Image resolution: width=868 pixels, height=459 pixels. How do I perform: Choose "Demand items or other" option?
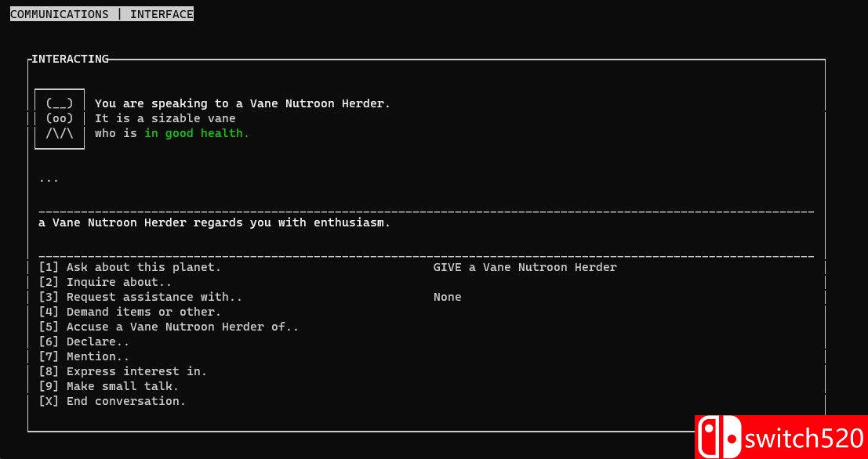(130, 312)
